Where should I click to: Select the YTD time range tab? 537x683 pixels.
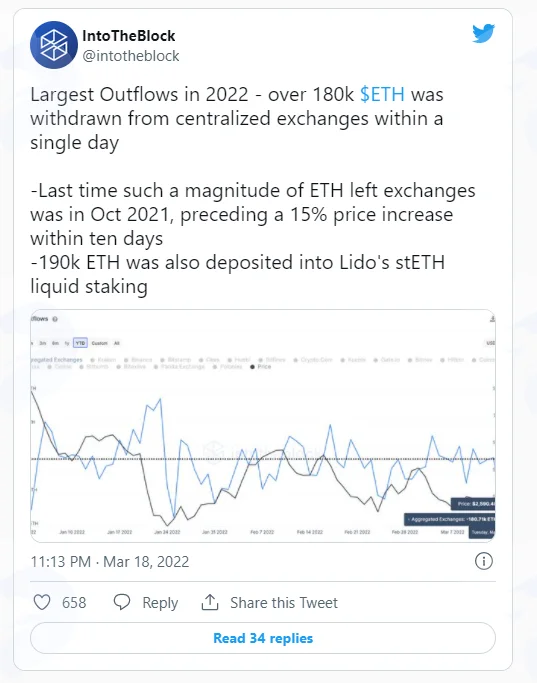point(80,343)
